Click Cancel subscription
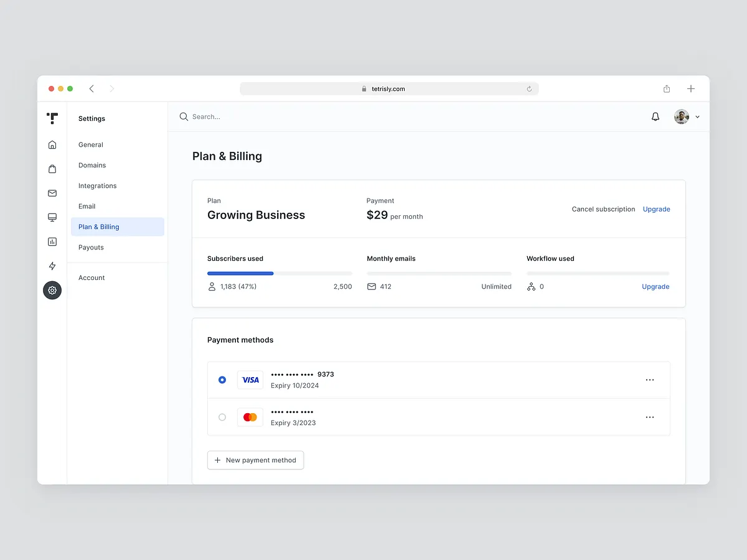This screenshot has height=560, width=747. point(603,209)
